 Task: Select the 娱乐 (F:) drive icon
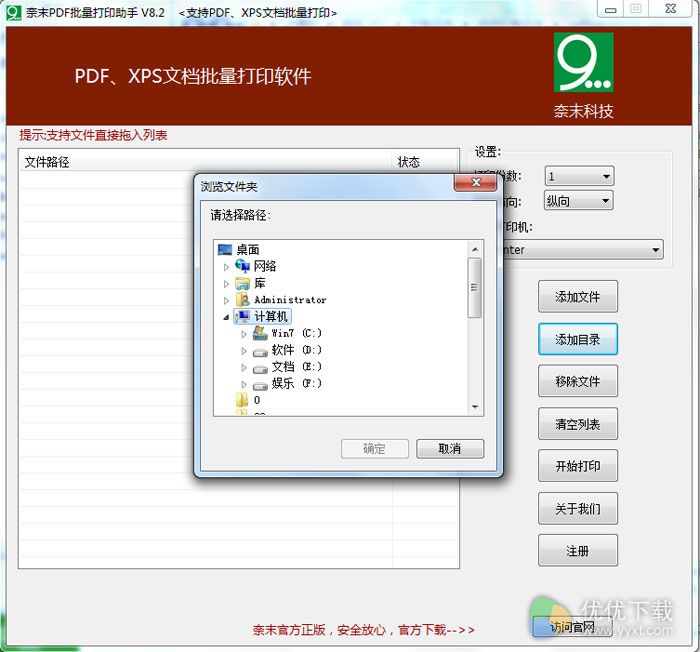coord(260,386)
